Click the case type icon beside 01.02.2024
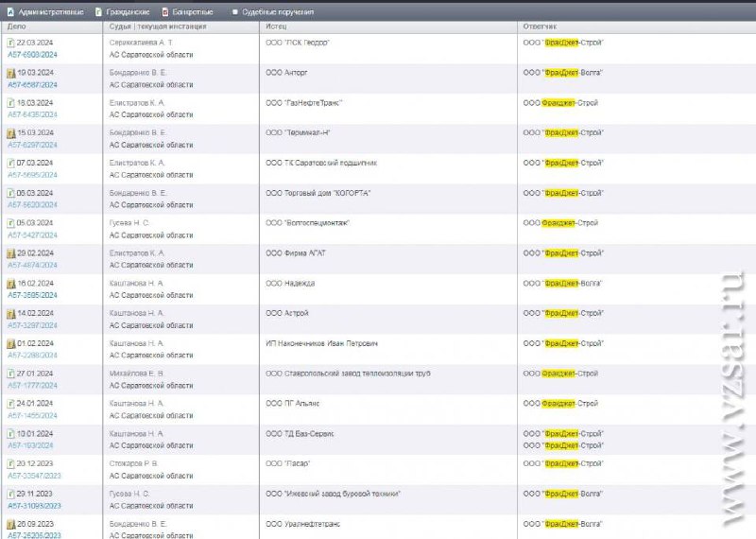 coord(11,343)
